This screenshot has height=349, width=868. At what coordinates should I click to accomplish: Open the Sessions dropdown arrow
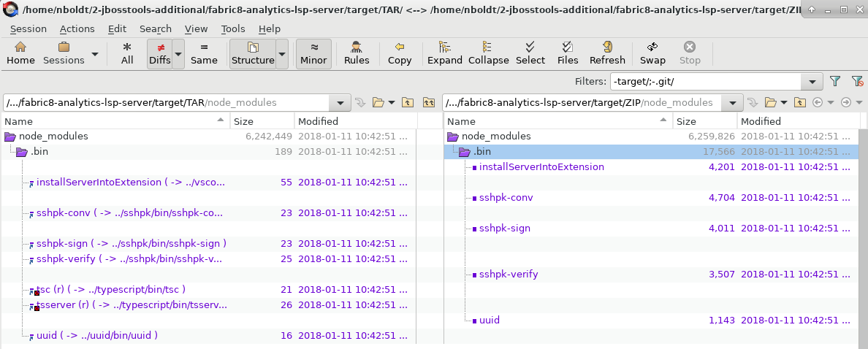point(95,54)
